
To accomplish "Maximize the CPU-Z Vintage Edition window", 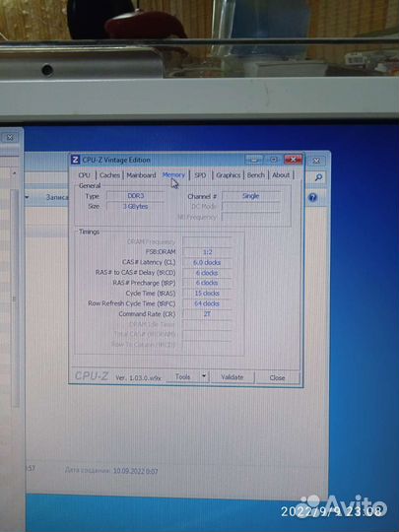I will [274, 160].
